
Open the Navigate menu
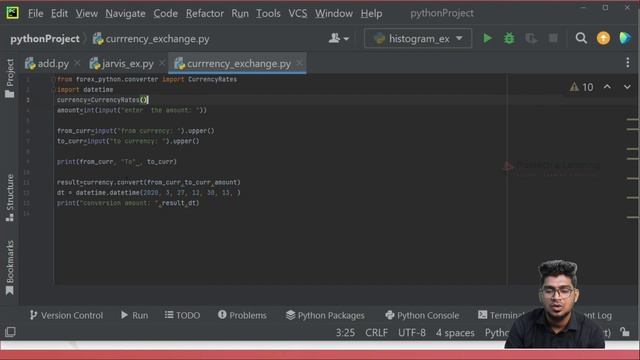(125, 13)
